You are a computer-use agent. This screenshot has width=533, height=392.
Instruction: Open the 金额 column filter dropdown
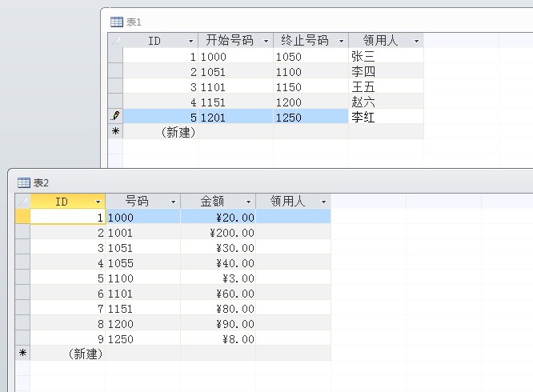pos(248,202)
